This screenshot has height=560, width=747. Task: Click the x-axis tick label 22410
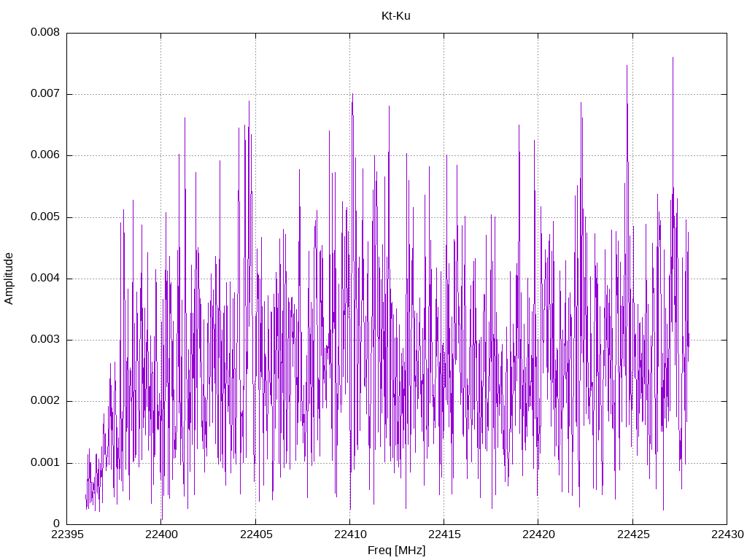pos(350,534)
